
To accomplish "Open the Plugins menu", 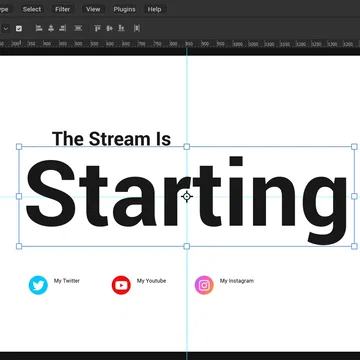I will tap(124, 9).
